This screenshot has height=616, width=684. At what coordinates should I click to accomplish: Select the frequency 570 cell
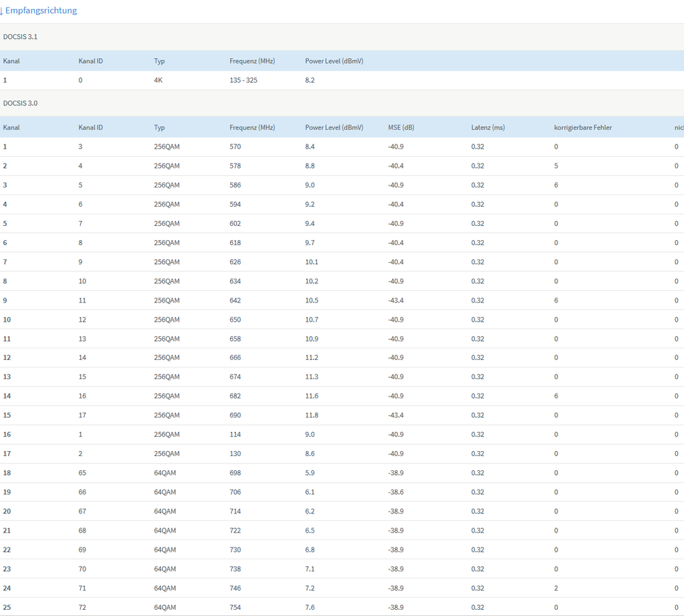click(x=236, y=146)
